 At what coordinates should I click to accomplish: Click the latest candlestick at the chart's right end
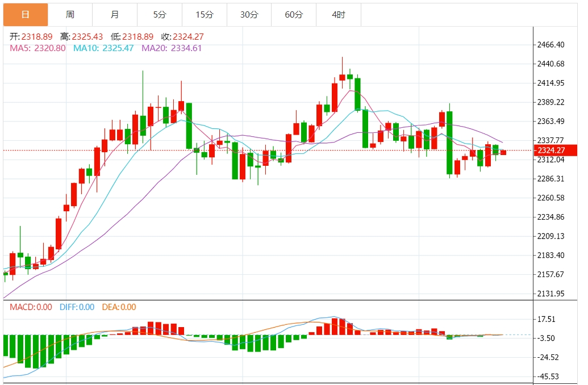503,153
